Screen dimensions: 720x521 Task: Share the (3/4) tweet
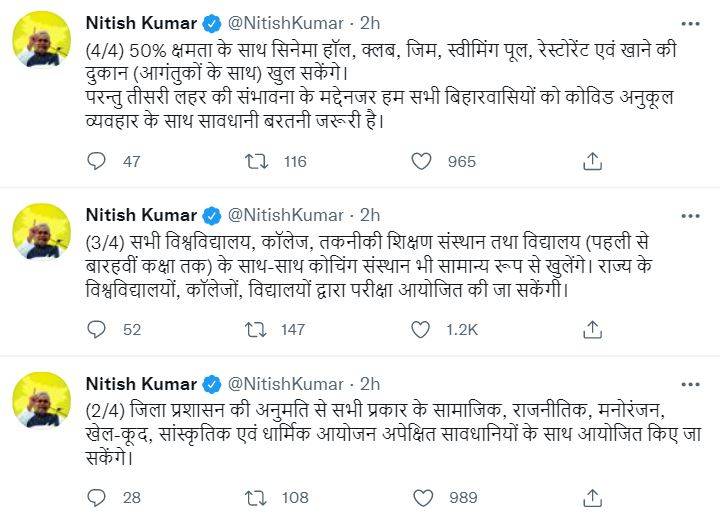tap(592, 329)
